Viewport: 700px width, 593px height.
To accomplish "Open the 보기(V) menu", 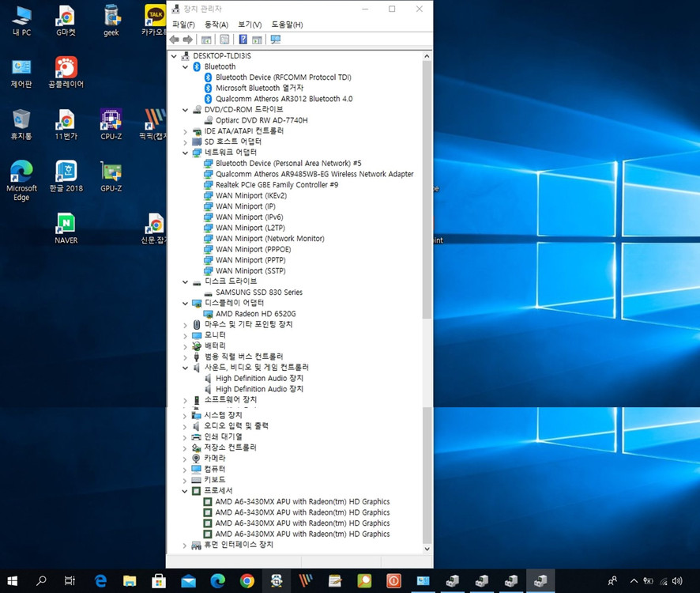I will [249, 25].
